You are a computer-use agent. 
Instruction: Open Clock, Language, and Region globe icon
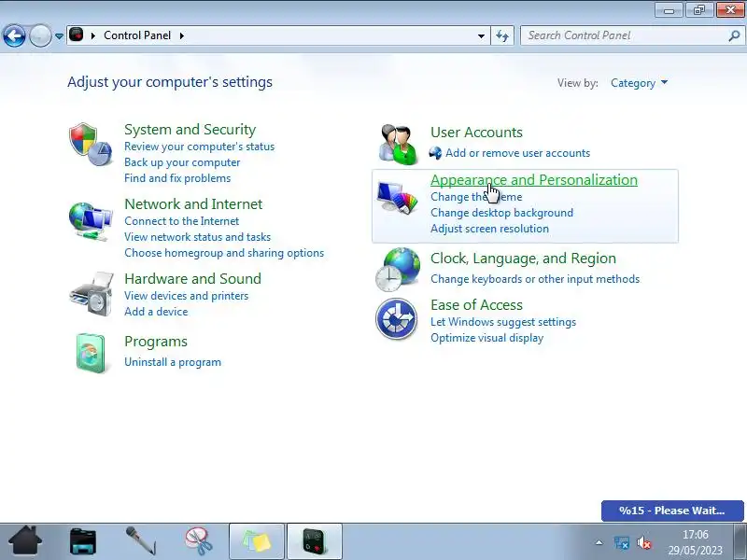point(398,270)
